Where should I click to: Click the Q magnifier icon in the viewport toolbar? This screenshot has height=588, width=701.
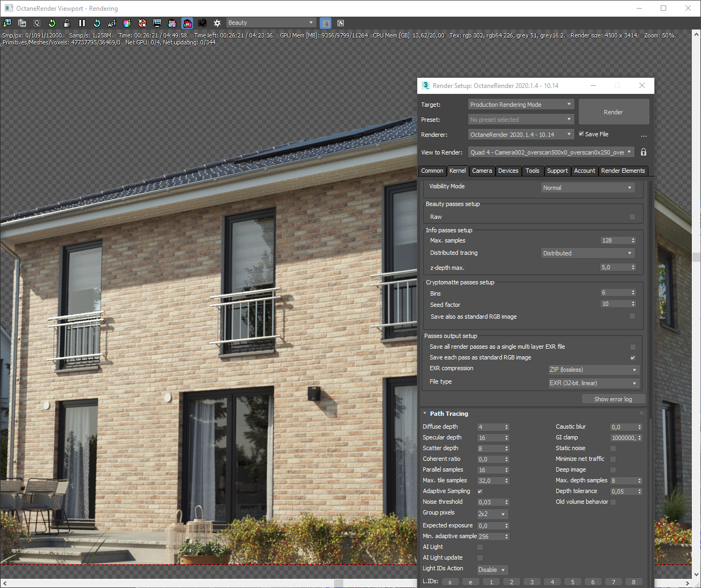37,23
